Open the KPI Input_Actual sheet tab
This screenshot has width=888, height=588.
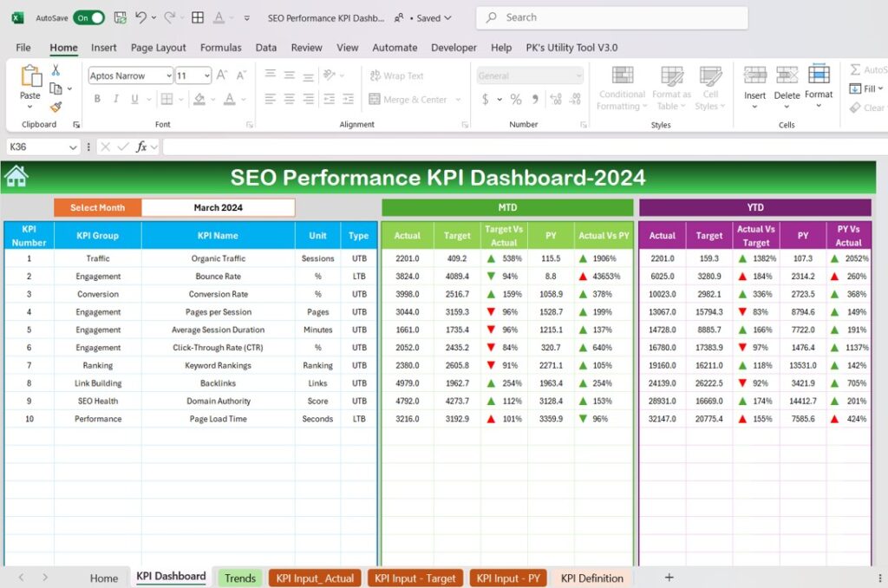pyautogui.click(x=315, y=578)
